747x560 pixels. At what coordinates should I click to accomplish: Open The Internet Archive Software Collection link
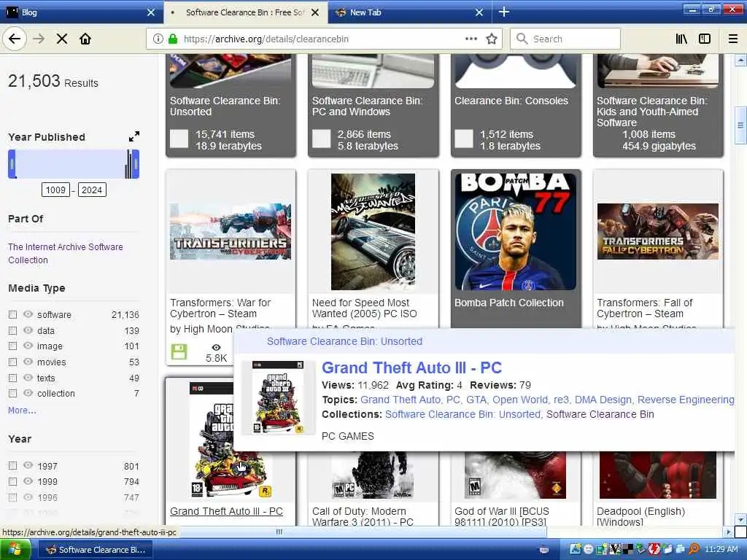point(65,253)
